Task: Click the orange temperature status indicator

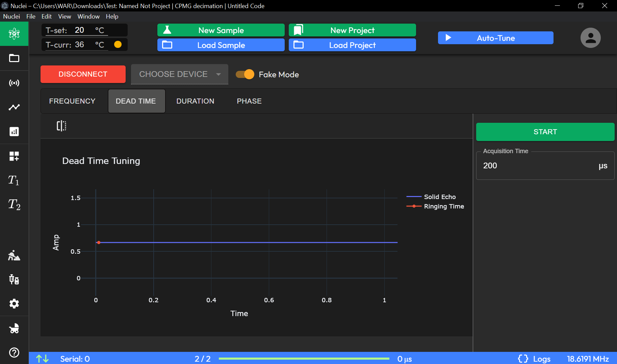Action: click(x=118, y=45)
